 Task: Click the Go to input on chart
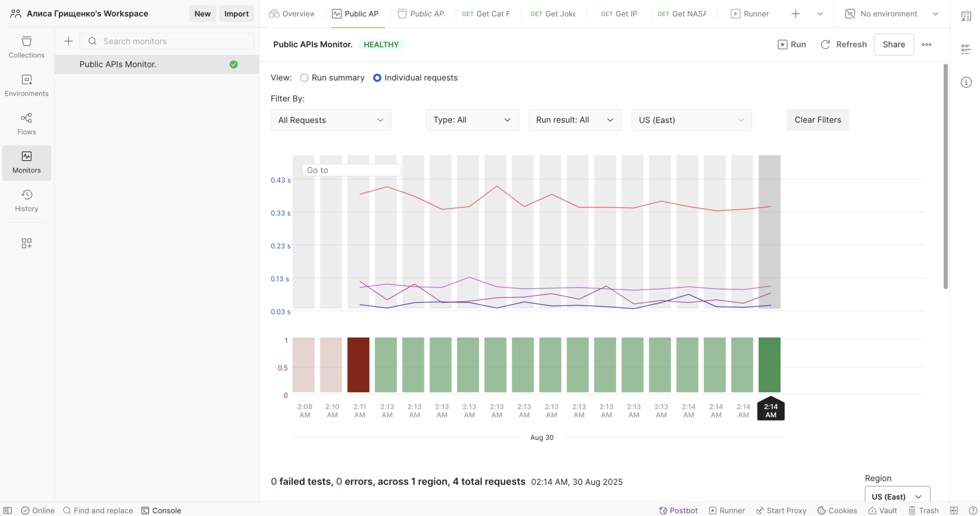352,170
